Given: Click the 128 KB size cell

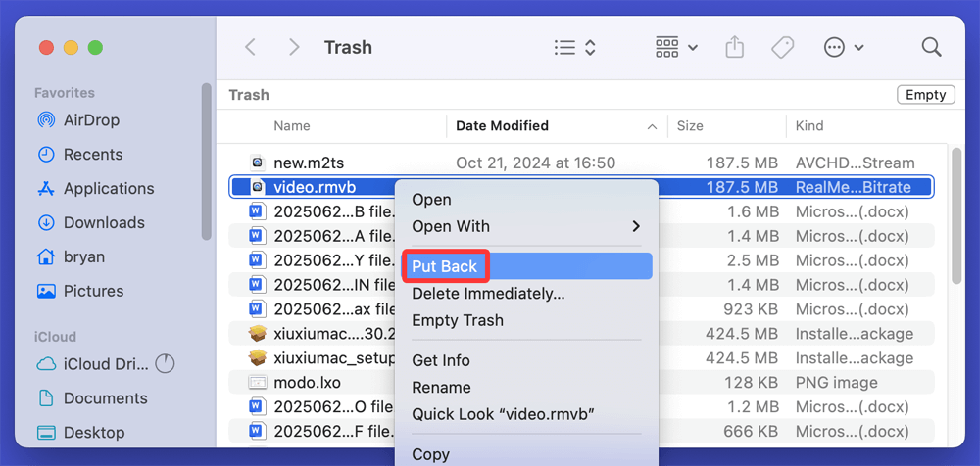Looking at the screenshot, I should [751, 382].
